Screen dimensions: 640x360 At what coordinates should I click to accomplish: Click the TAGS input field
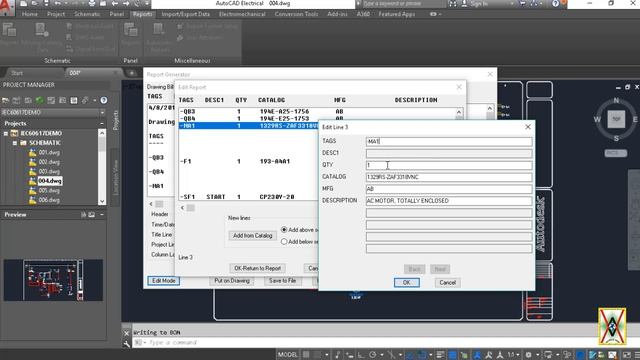449,141
